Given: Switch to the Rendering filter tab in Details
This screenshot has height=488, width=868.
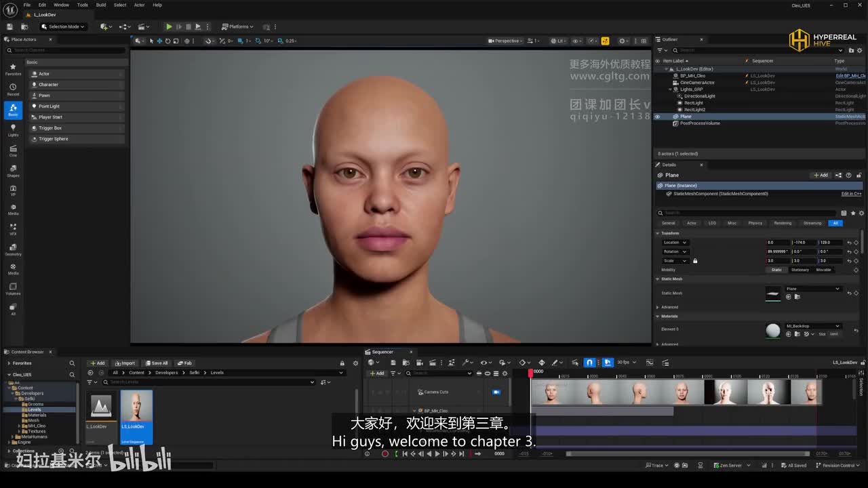Looking at the screenshot, I should point(783,223).
